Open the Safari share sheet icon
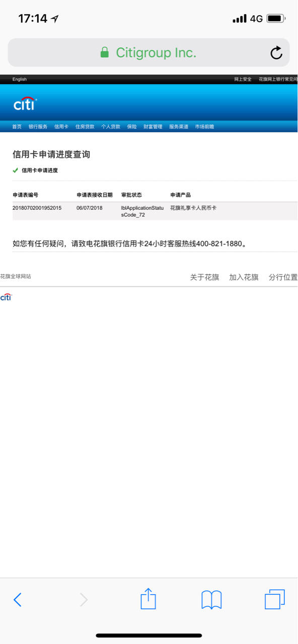The image size is (298, 644). (148, 599)
